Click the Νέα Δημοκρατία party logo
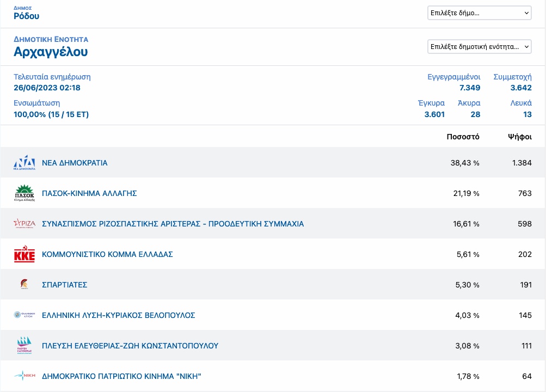Screen dimensions: 546x392 coord(24,163)
